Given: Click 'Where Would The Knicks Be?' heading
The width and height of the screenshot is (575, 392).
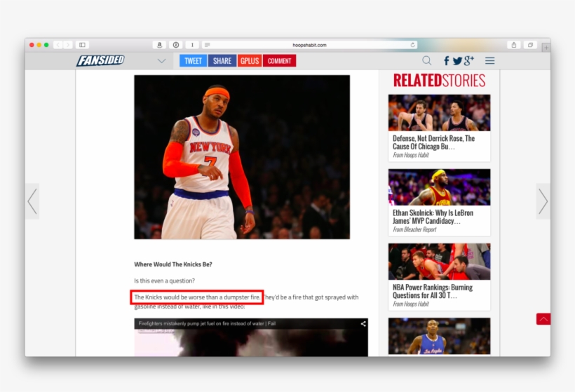Looking at the screenshot, I should [x=173, y=264].
